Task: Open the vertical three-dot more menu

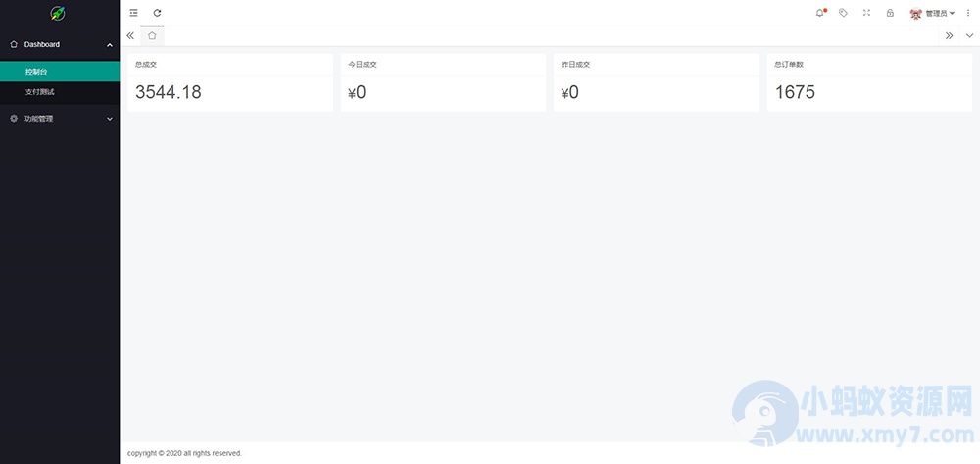Action: [x=968, y=13]
